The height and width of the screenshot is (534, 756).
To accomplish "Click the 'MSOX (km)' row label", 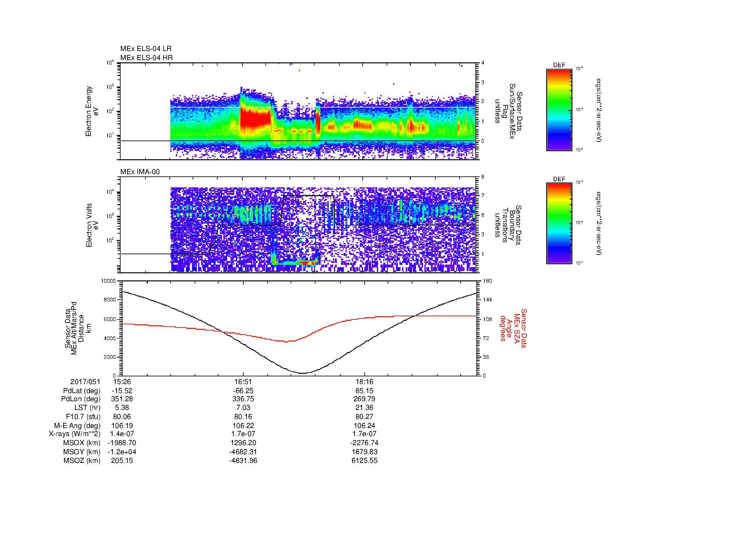I will point(82,443).
